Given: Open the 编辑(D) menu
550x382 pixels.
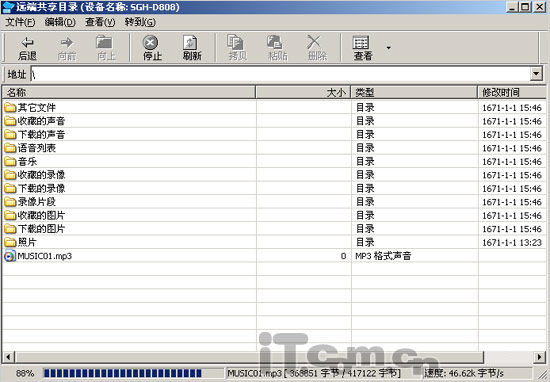Looking at the screenshot, I should tap(60, 22).
